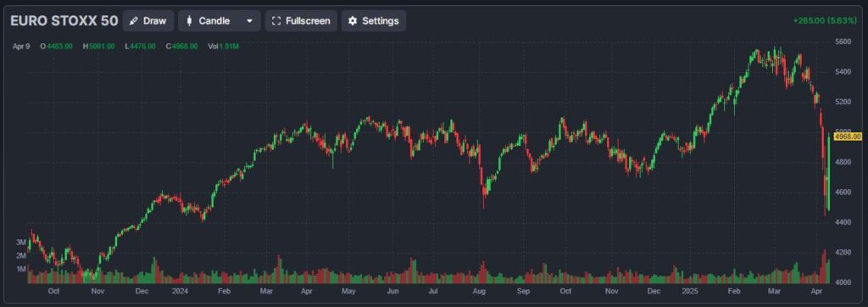This screenshot has width=868, height=307.
Task: Open the chart type dropdown arrow
Action: [250, 21]
